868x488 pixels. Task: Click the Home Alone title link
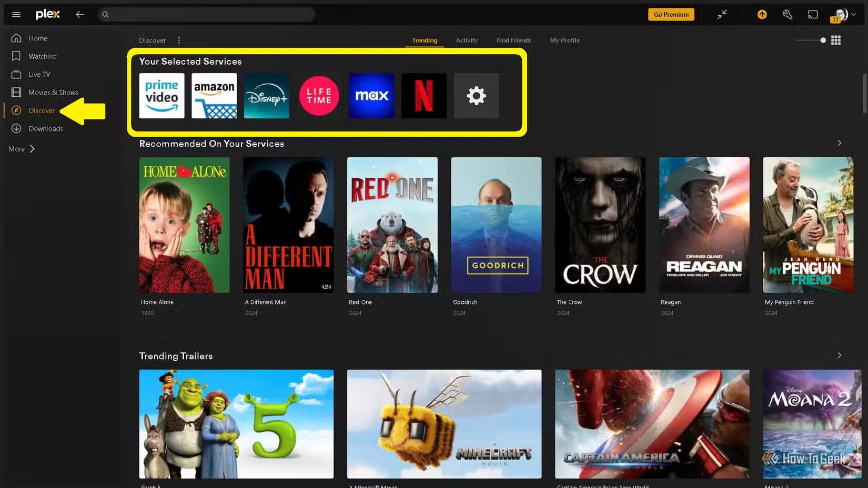pos(157,302)
